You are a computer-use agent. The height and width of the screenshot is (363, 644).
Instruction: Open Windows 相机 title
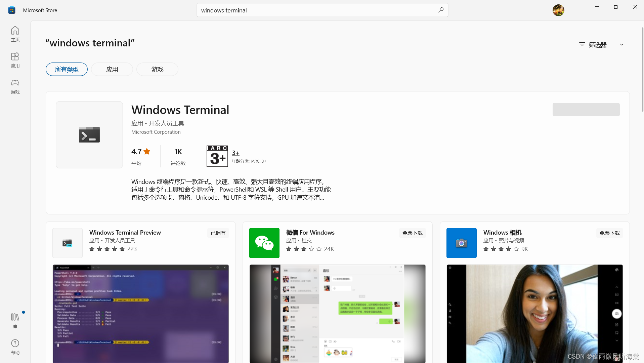coord(503,233)
